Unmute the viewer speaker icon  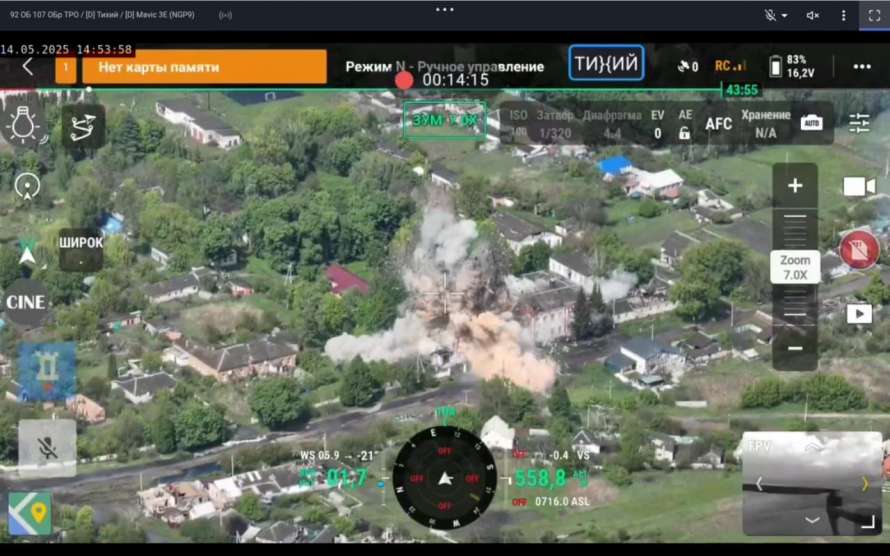812,15
